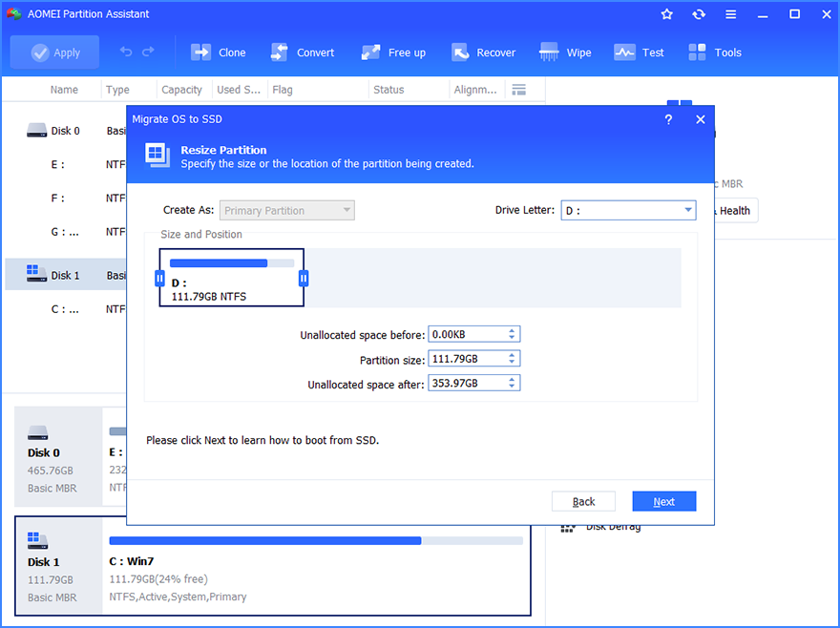The height and width of the screenshot is (628, 840).
Task: Select the D: 111.79GB NTFS partition block
Action: click(231, 278)
